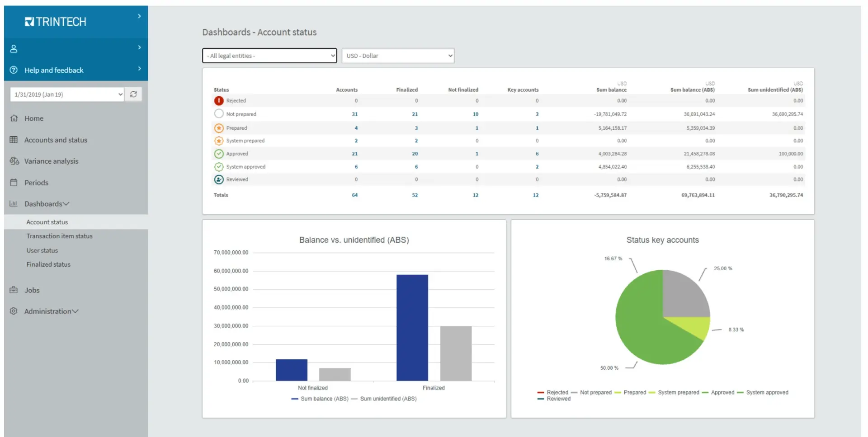Click the Jobs briefcase icon
This screenshot has height=437, width=868.
[x=14, y=290]
